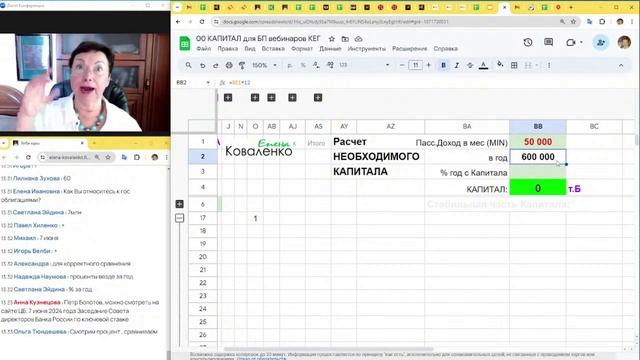Image resolution: width=640 pixels, height=360 pixels.
Task: Bookmark the Sheets page with the address-bar star
Action: pyautogui.click(x=573, y=22)
